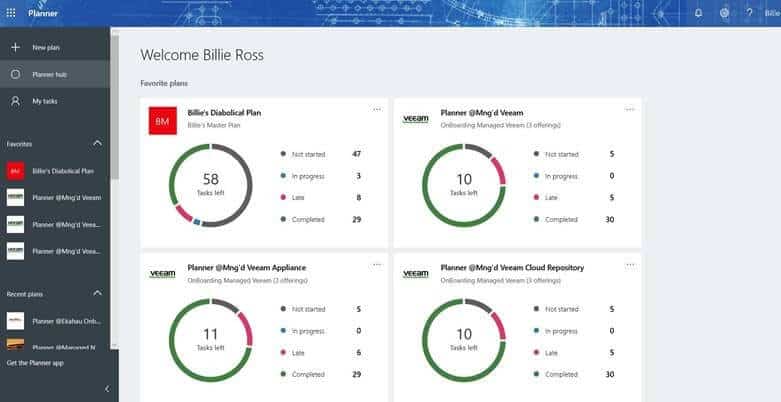Click the Not started count 47
This screenshot has width=781, height=402.
[x=356, y=154]
